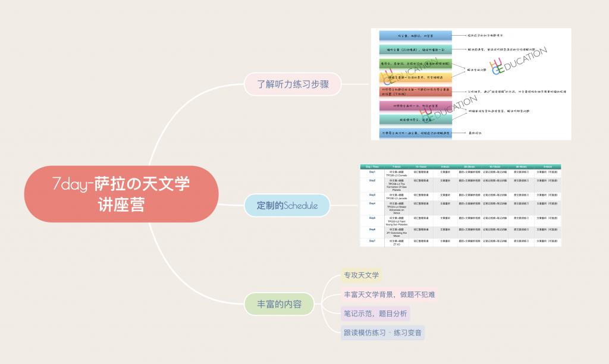Image resolution: width=609 pixels, height=364 pixels.
Task: Click the Day6 cell in the schedule
Action: 372,233
